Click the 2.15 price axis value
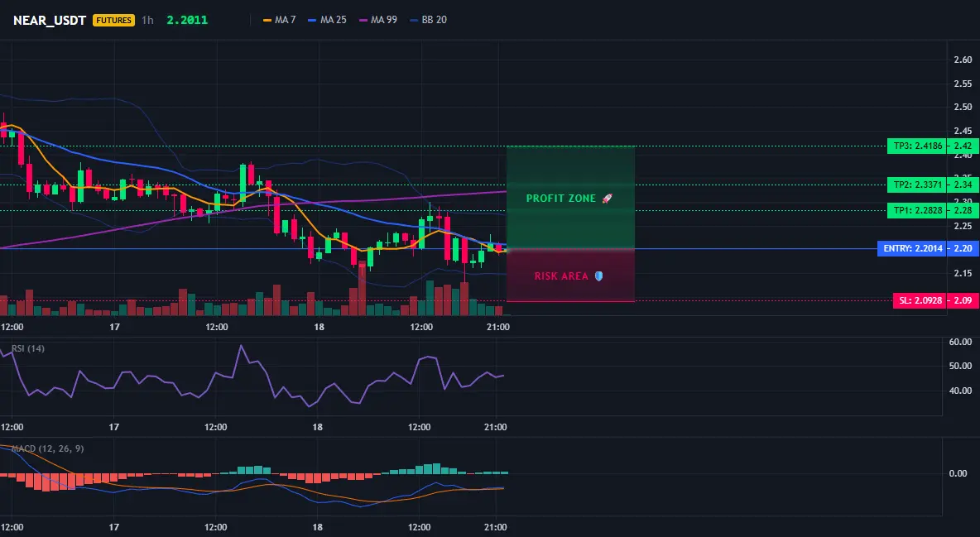 963,273
